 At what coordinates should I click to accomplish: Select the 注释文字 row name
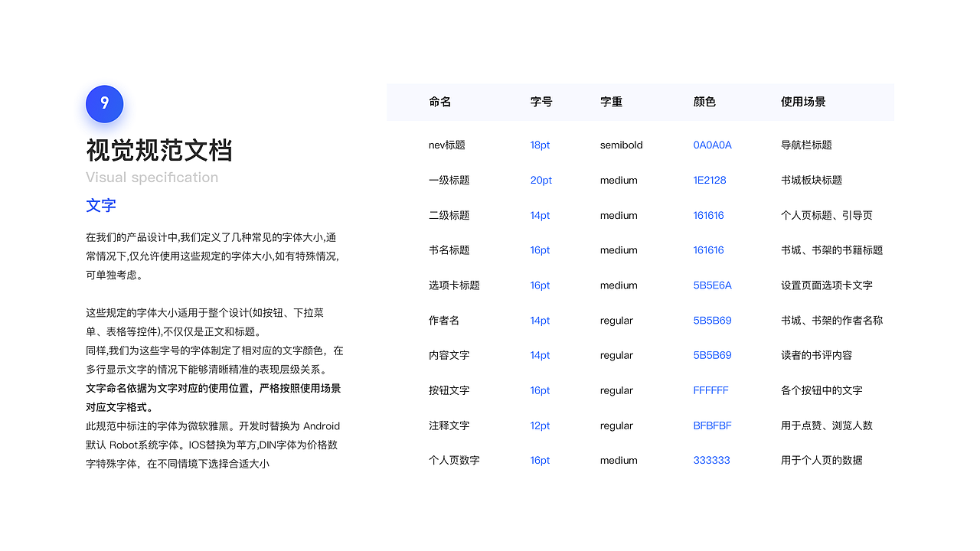tap(449, 425)
